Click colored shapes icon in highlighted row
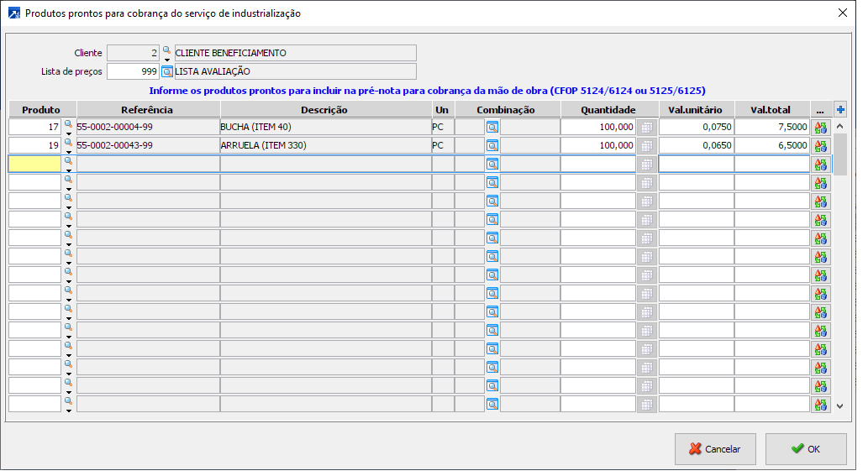Image resolution: width=868 pixels, height=476 pixels. point(821,165)
